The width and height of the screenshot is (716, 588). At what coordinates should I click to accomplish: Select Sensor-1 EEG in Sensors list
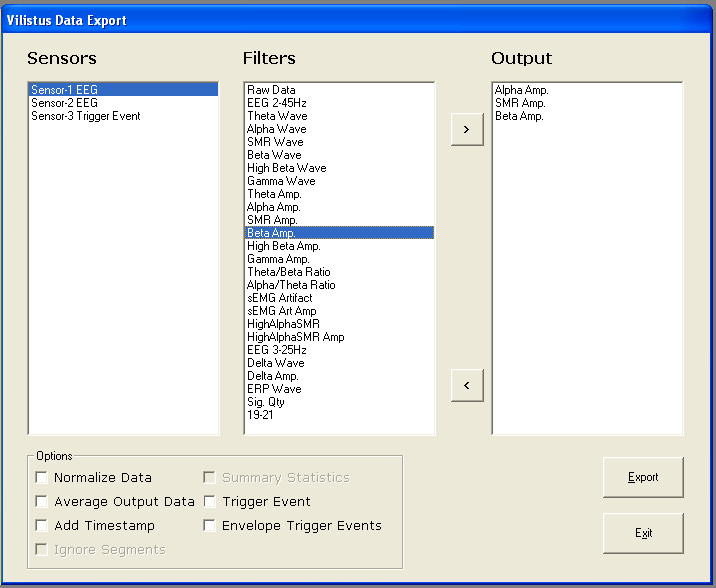tap(123, 90)
